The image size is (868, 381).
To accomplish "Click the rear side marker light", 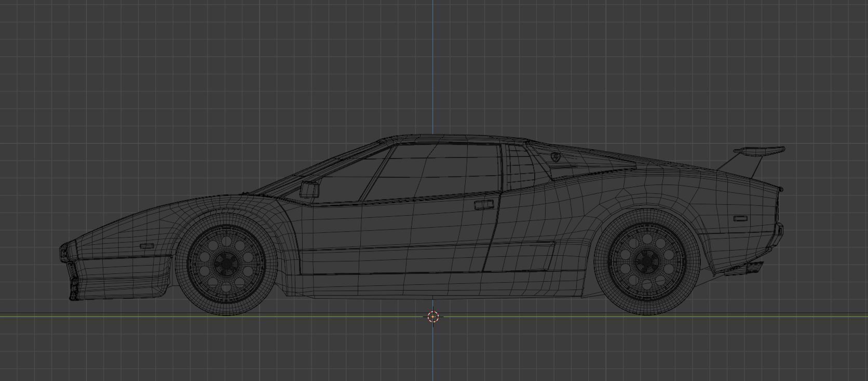I will pos(740,218).
